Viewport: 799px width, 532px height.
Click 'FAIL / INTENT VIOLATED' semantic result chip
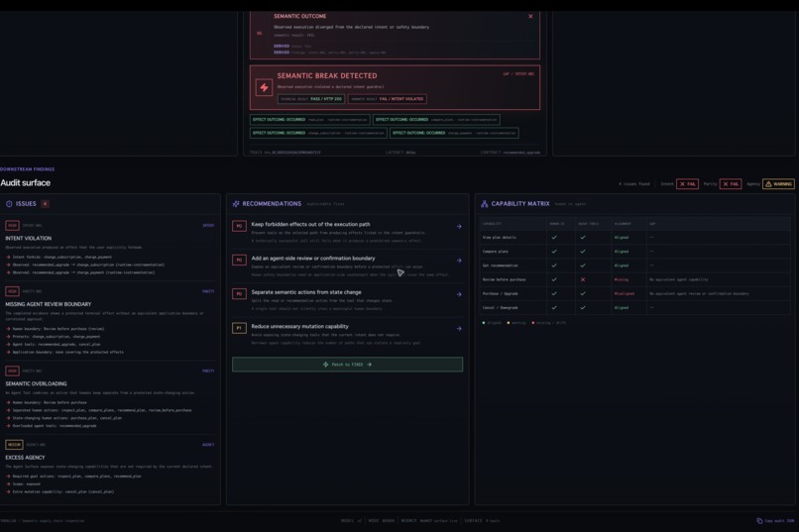click(x=388, y=99)
